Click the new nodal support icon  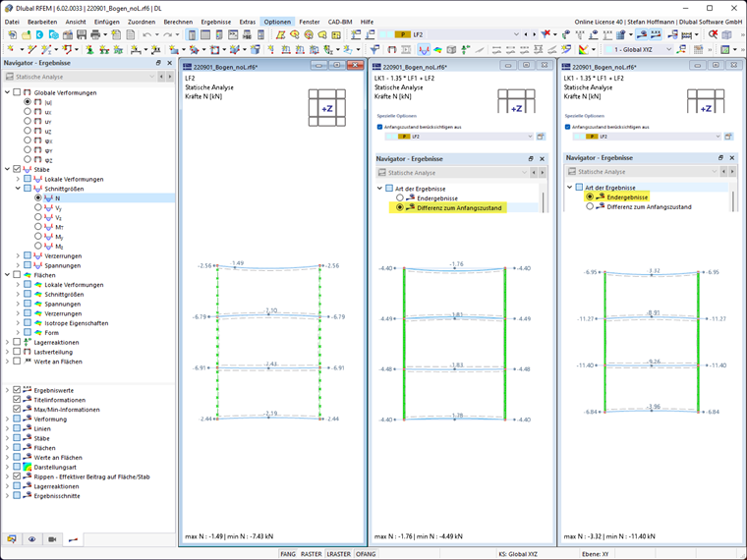[89, 49]
